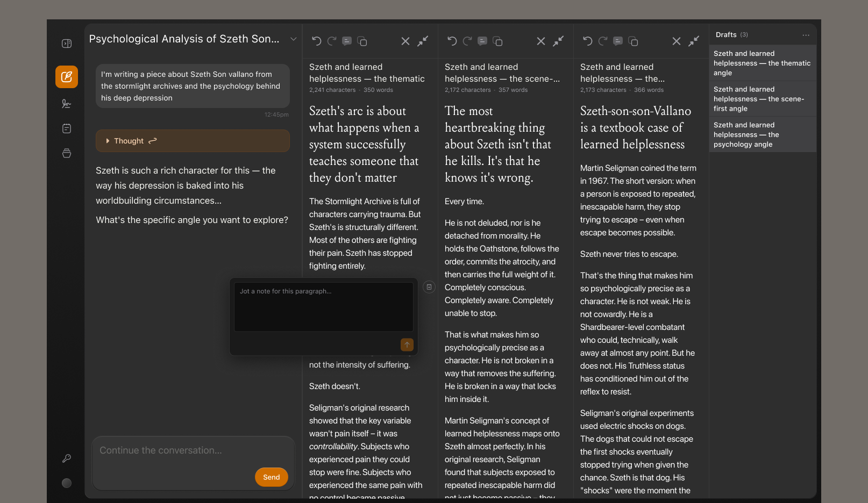Click the thematic draft title text
This screenshot has height=503, width=868.
coord(367,73)
